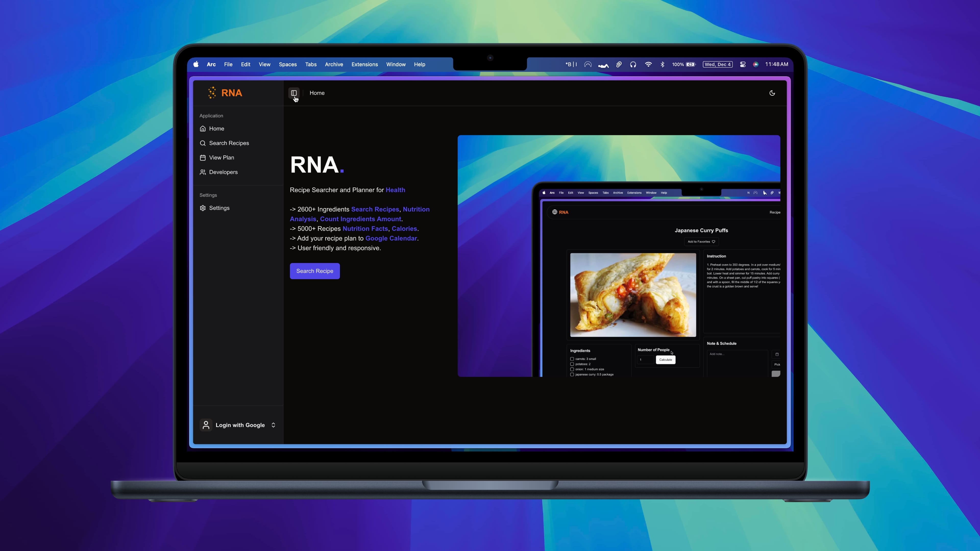Open the Control Center toggles icon

pyautogui.click(x=742, y=64)
